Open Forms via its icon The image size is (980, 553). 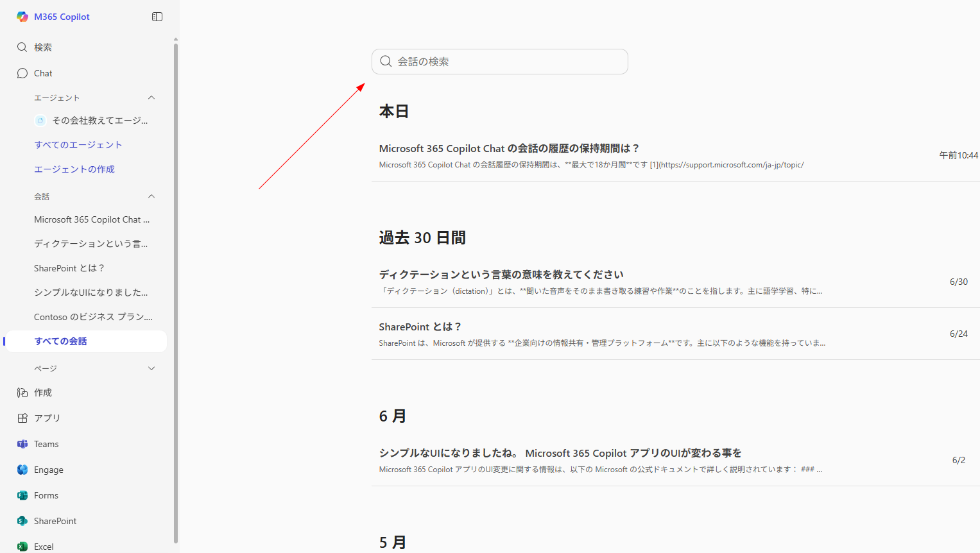(x=22, y=495)
